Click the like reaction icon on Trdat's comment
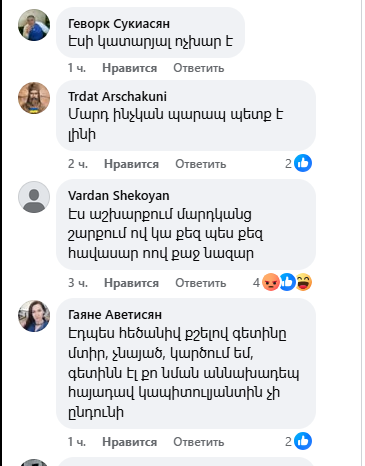 [303, 163]
